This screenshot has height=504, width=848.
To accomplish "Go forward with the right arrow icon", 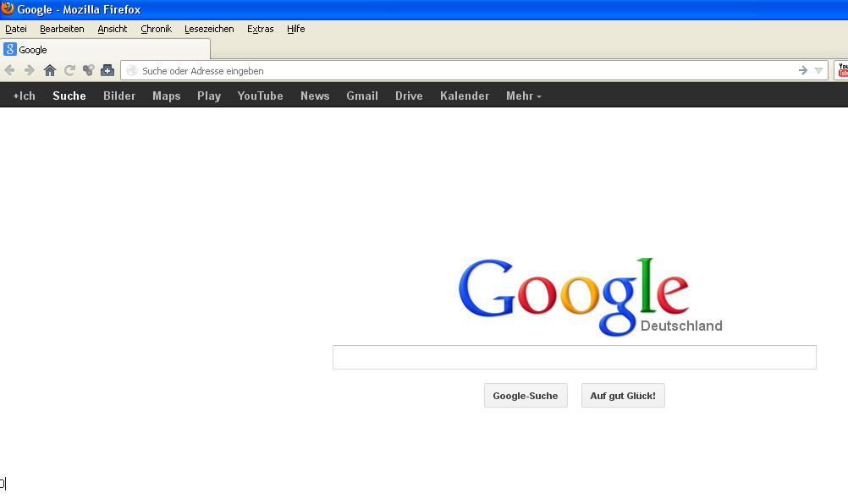I will [x=30, y=70].
